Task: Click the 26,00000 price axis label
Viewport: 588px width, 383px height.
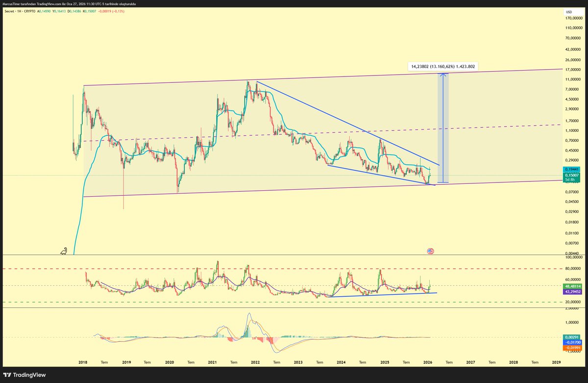Action: pyautogui.click(x=573, y=60)
